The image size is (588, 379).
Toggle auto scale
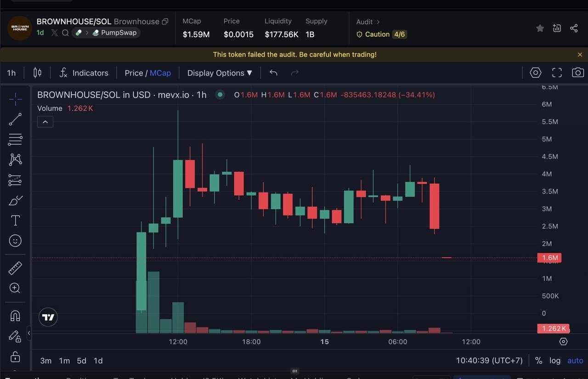point(575,361)
